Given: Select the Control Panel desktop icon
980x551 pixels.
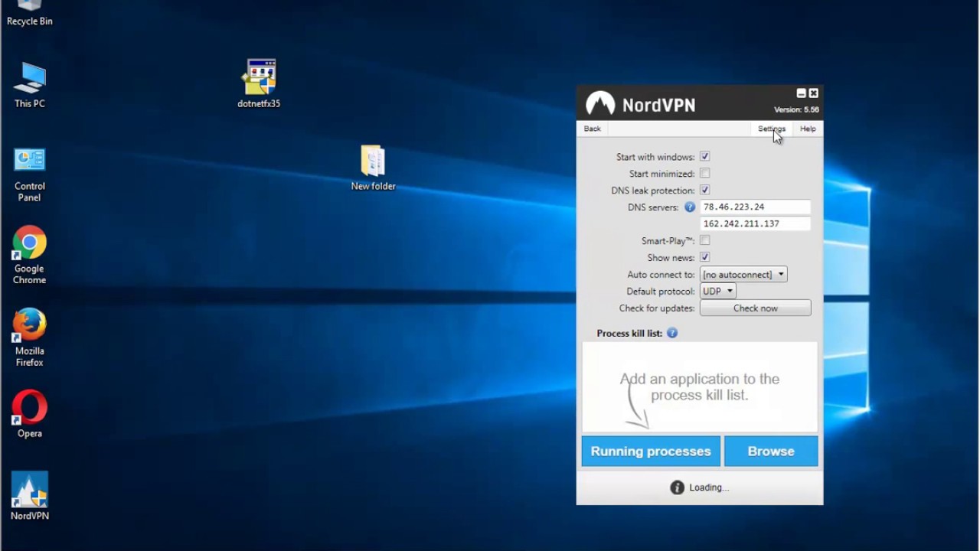Looking at the screenshot, I should [x=29, y=174].
